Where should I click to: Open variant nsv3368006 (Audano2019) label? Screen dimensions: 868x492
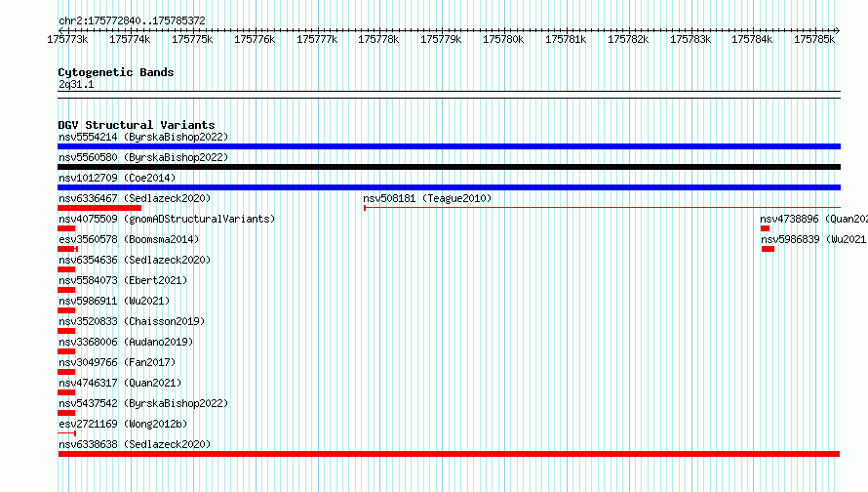click(126, 342)
